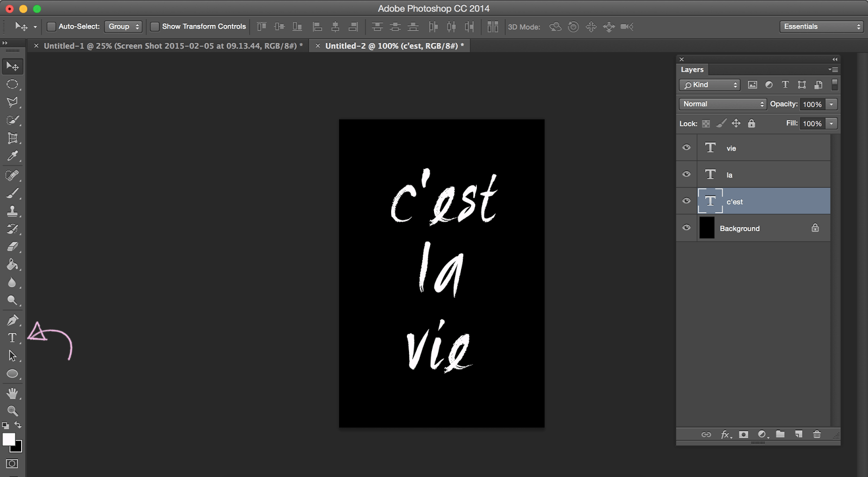Hide the Background layer
This screenshot has width=868, height=477.
(x=686, y=228)
